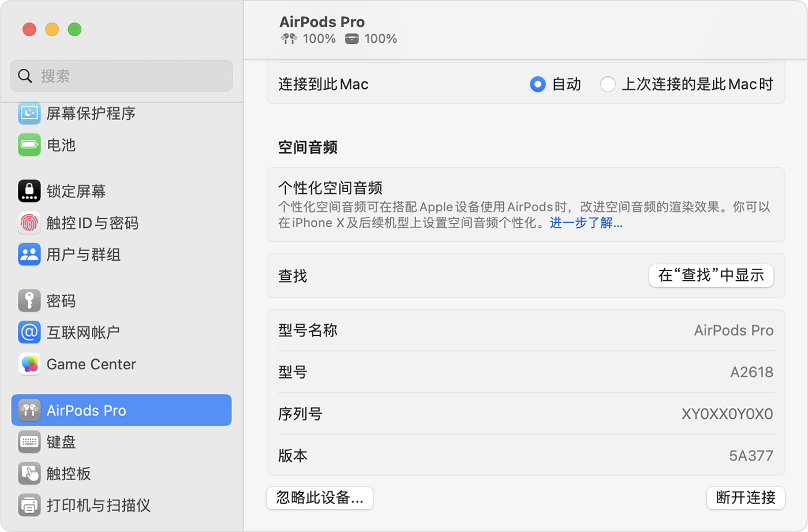Click the green Battery (电池) icon

pyautogui.click(x=29, y=145)
